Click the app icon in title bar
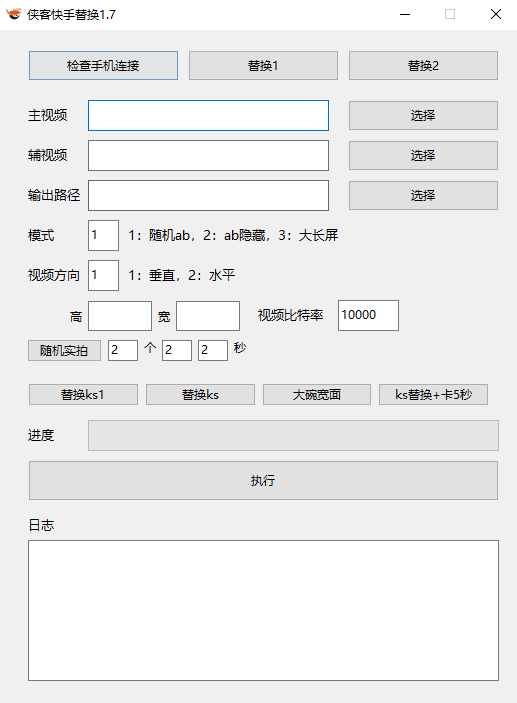The width and height of the screenshot is (517, 703). [x=14, y=14]
